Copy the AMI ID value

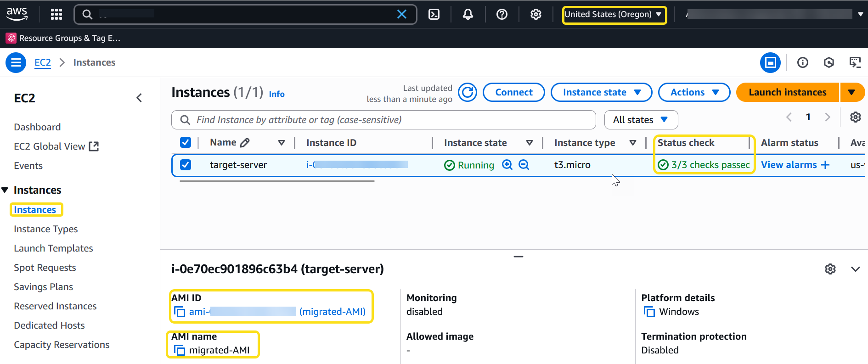(180, 312)
